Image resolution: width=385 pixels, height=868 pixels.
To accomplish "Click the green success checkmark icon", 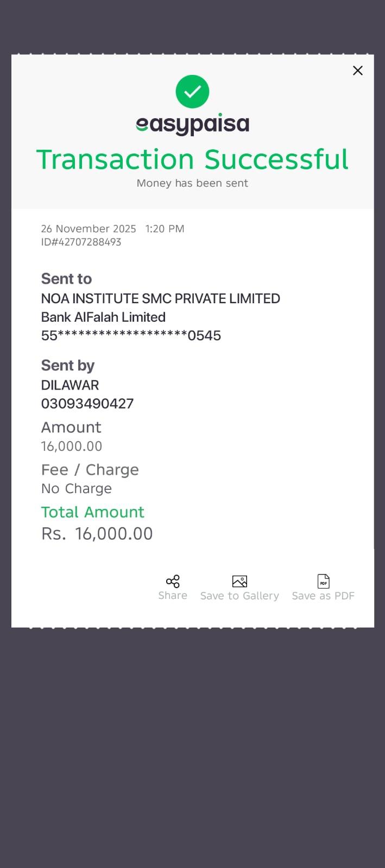I will point(192,92).
